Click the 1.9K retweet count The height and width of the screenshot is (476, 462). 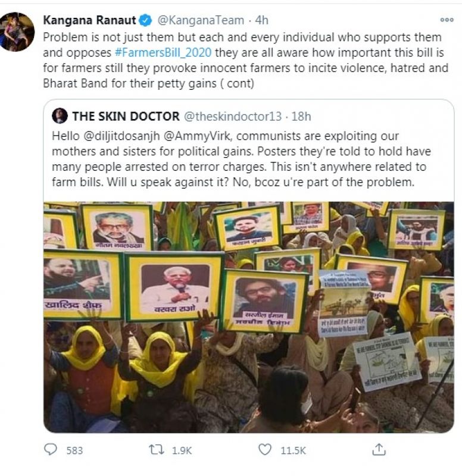click(182, 450)
